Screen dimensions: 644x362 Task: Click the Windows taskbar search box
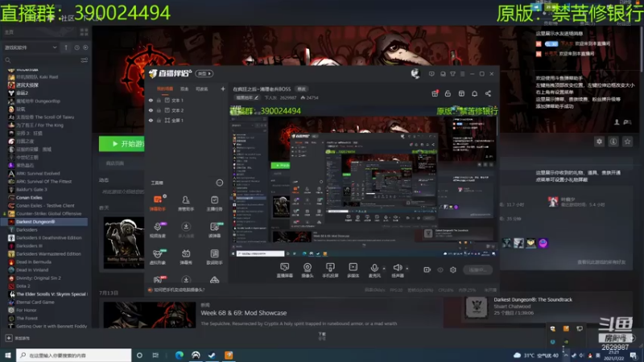click(x=74, y=355)
